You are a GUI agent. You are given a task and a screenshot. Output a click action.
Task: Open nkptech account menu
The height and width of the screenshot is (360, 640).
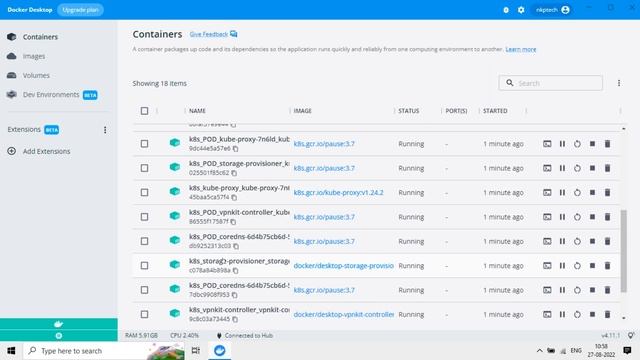(x=553, y=10)
